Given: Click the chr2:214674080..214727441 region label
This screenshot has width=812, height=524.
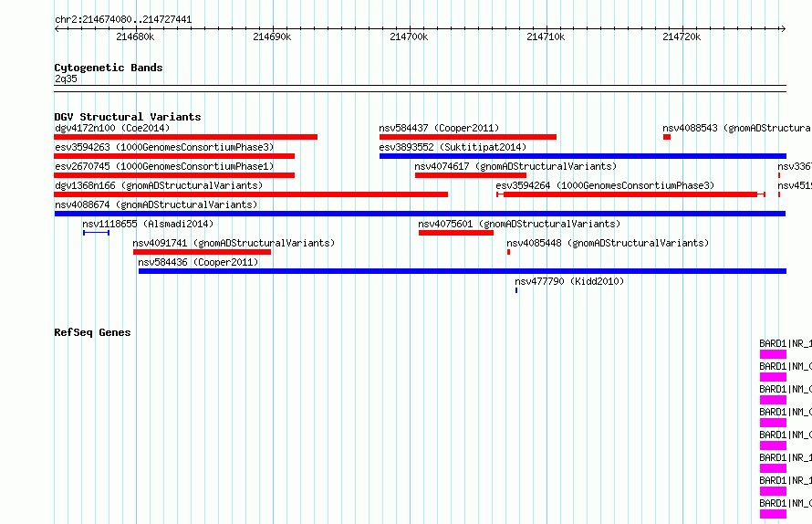Looking at the screenshot, I should point(123,20).
